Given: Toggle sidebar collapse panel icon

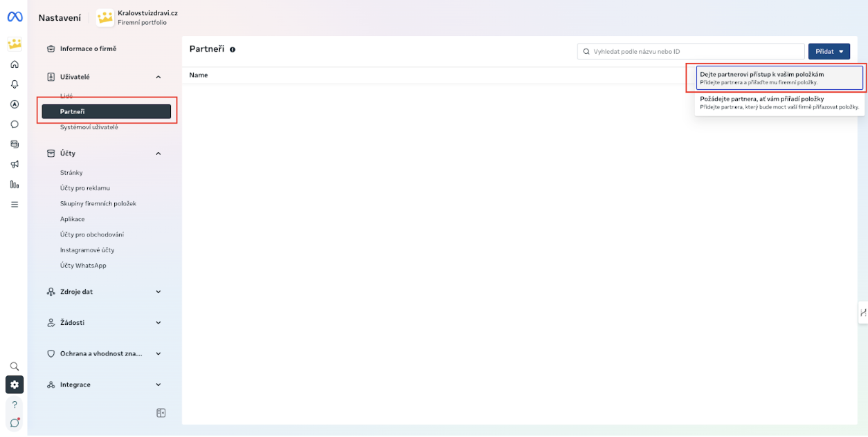Looking at the screenshot, I should 161,413.
